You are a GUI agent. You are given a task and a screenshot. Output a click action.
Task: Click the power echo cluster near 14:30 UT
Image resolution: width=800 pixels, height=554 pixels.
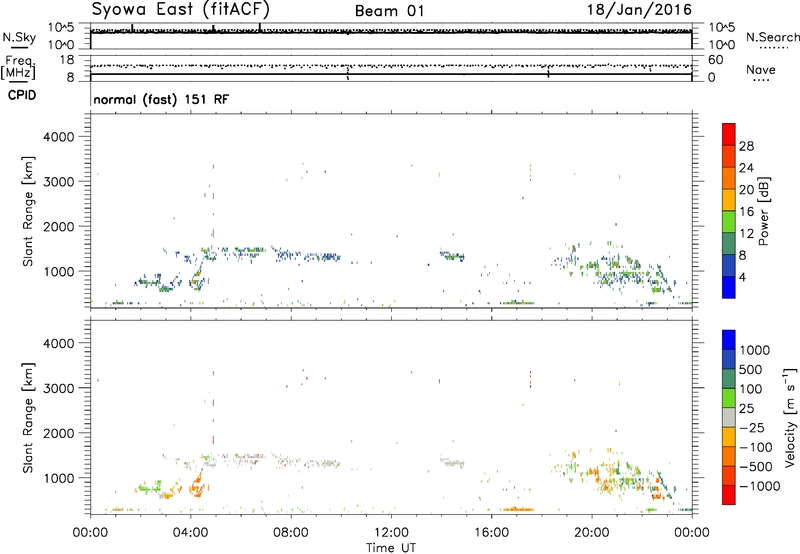point(453,256)
